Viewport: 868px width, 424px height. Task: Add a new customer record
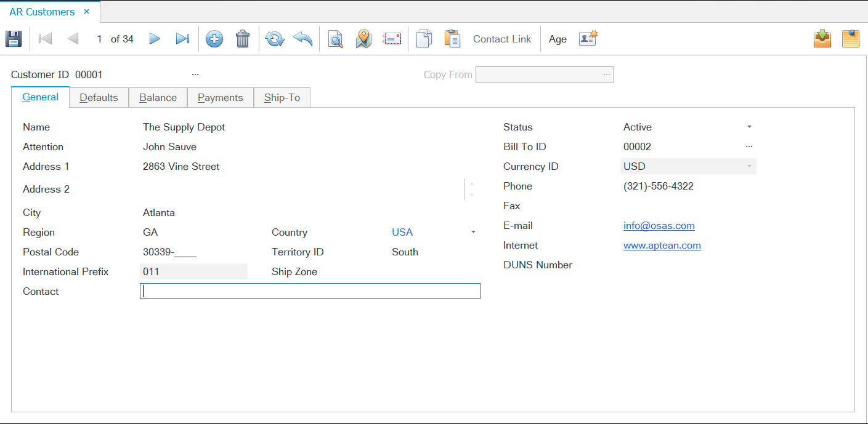tap(214, 39)
